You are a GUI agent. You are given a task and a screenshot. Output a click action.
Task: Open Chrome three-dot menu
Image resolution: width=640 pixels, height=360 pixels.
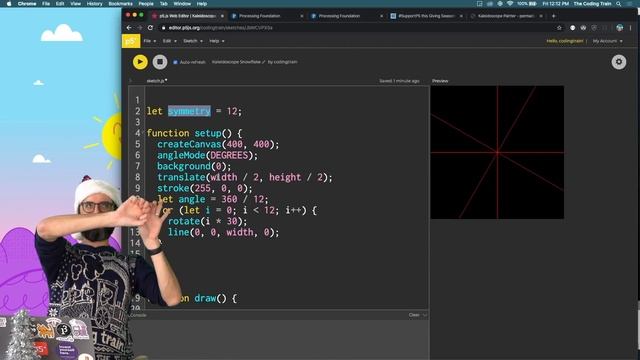(x=631, y=28)
